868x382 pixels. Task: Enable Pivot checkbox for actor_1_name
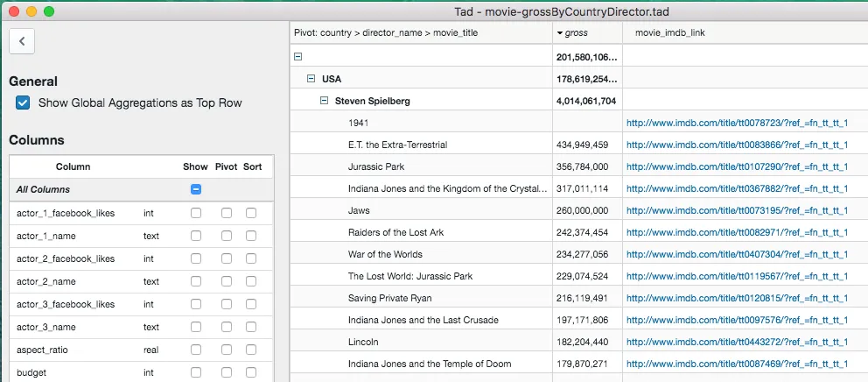click(x=227, y=236)
